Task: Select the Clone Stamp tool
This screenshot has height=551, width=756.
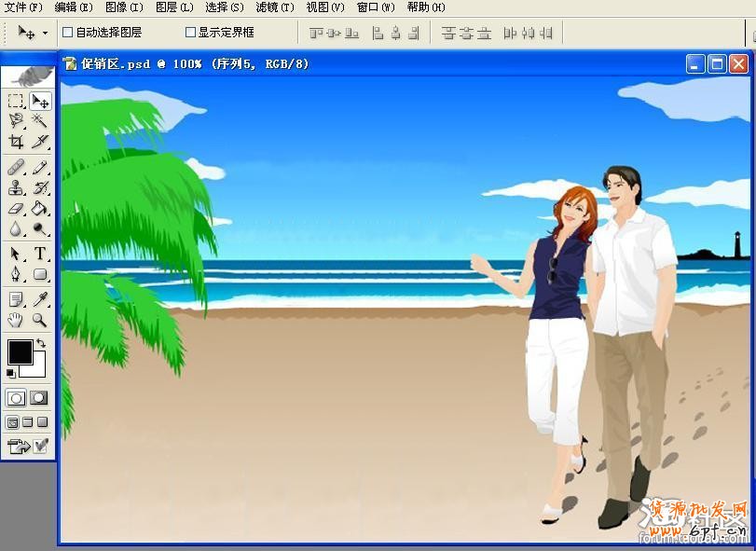Action: [x=16, y=188]
